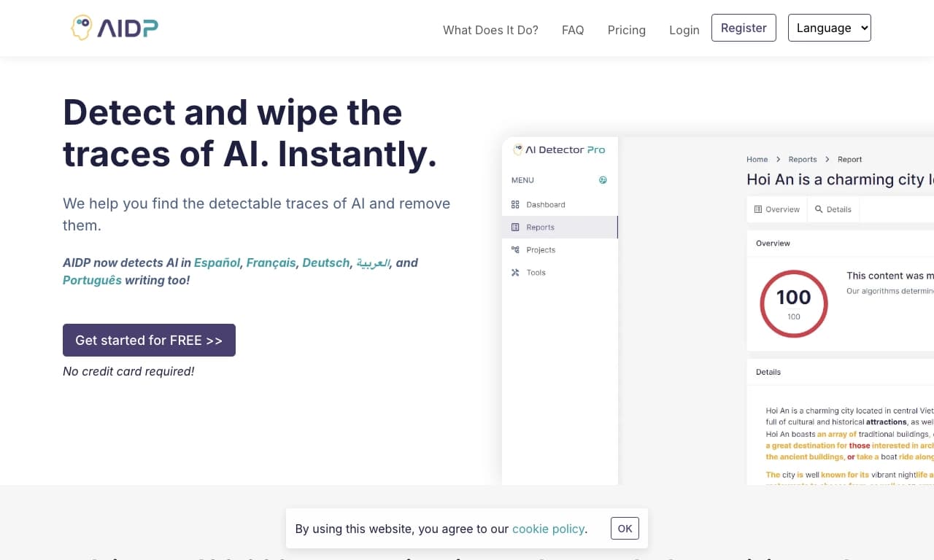934x560 pixels.
Task: Select the Português language link
Action: point(92,280)
